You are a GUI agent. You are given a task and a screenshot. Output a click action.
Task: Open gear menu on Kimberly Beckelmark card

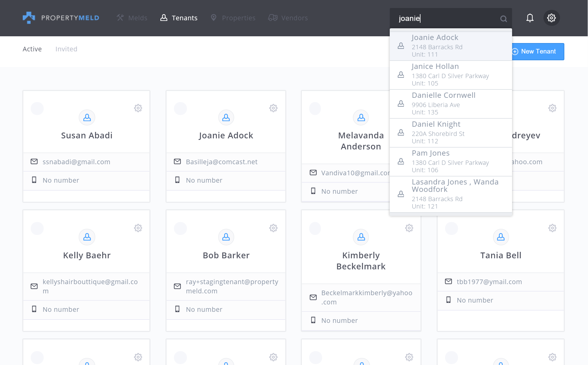[x=409, y=228]
